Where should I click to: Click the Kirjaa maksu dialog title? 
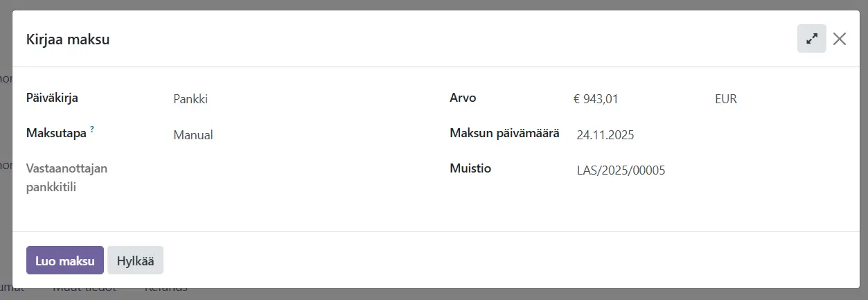68,39
